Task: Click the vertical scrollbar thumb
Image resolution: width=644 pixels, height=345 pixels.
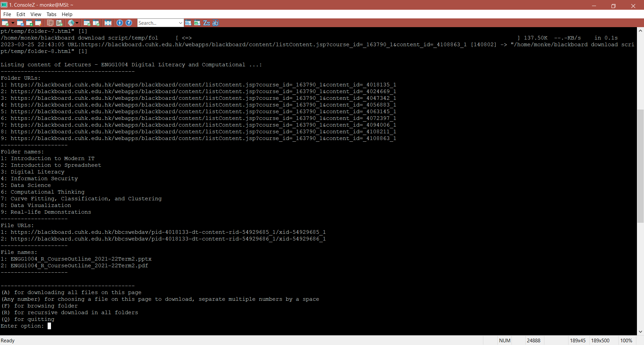Action: (640, 166)
